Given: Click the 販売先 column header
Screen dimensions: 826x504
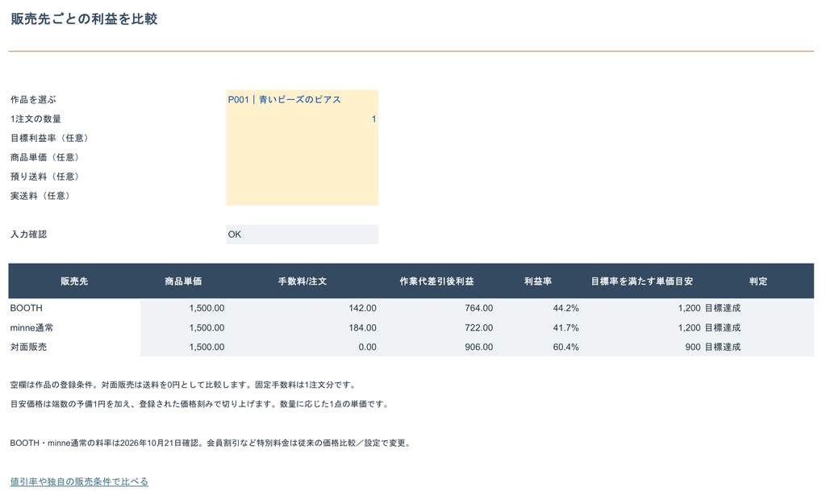Looking at the screenshot, I should [x=74, y=281].
